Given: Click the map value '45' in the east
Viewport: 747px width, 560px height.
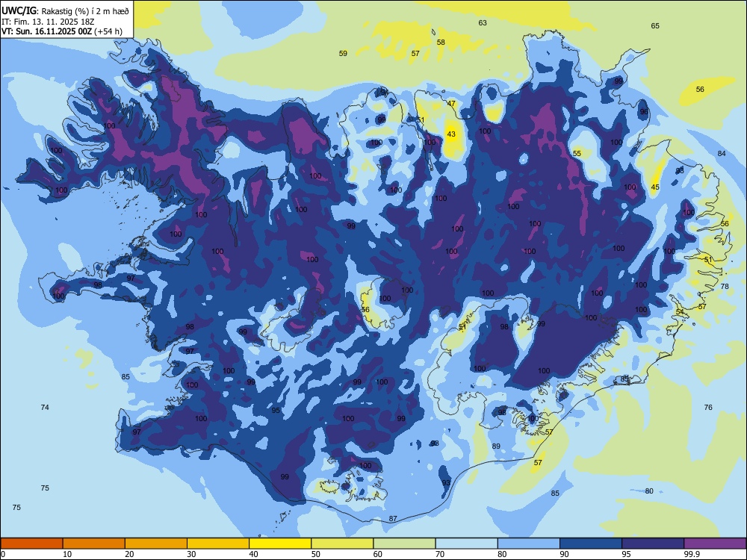Looking at the screenshot, I should [x=655, y=187].
